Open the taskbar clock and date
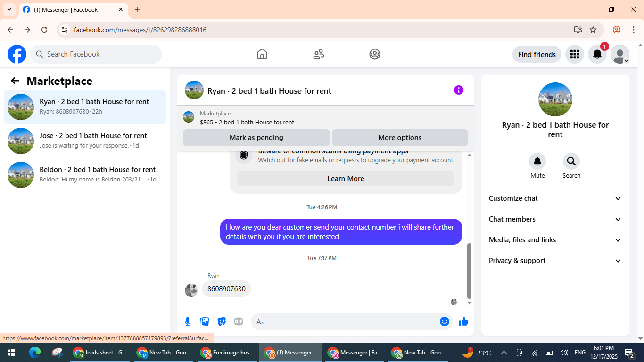644x362 pixels. tap(604, 353)
